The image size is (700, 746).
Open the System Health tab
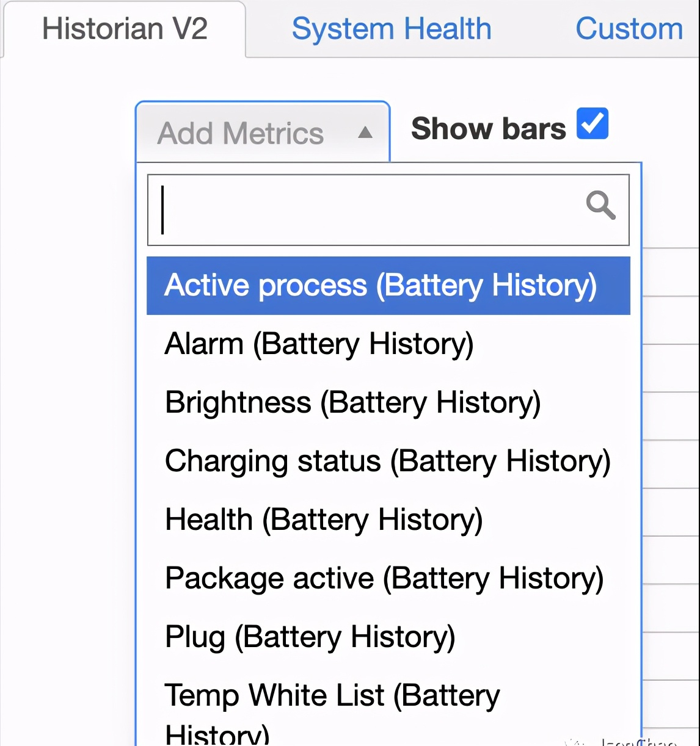click(x=392, y=29)
